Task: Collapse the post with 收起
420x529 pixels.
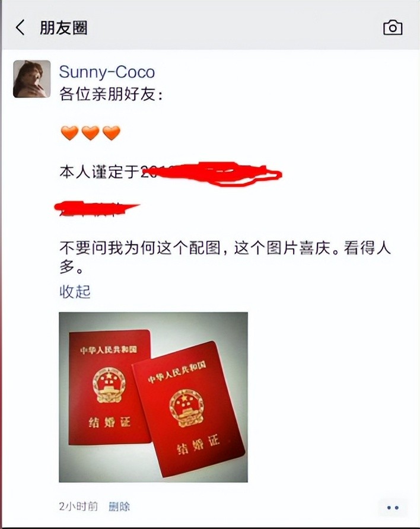Action: 75,292
